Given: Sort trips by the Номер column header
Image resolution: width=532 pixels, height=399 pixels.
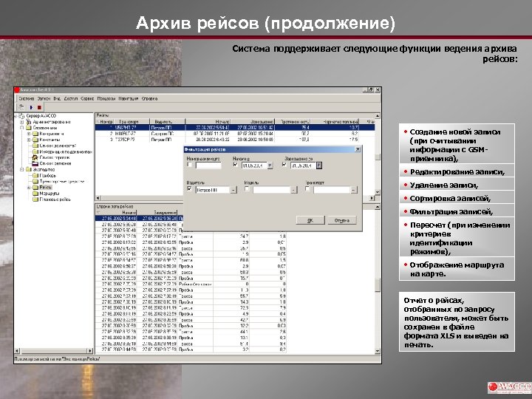Looking at the screenshot, I should (x=104, y=121).
